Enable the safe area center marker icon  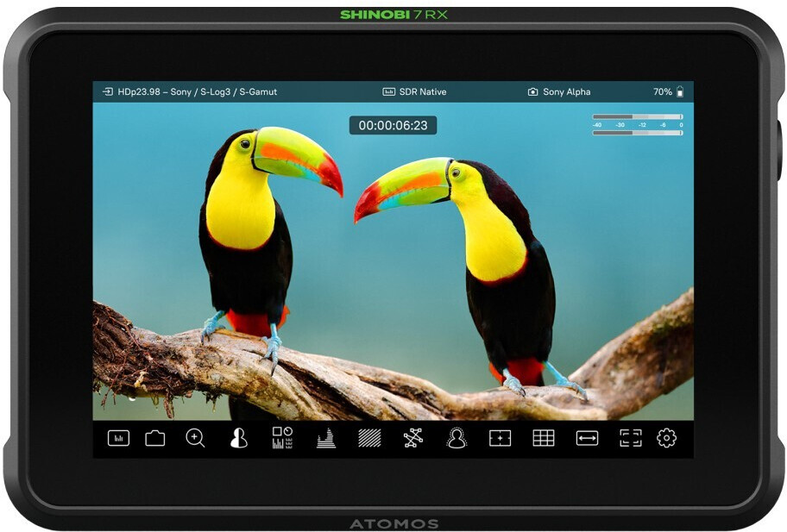point(500,438)
